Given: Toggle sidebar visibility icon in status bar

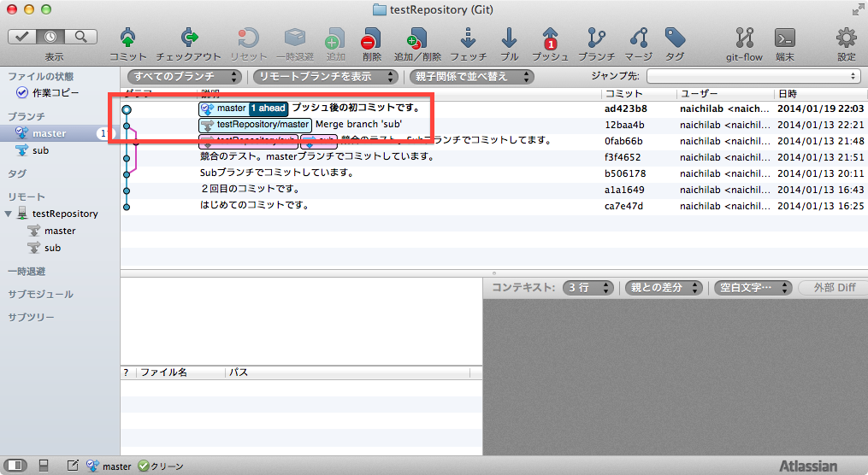Looking at the screenshot, I should pos(15,466).
